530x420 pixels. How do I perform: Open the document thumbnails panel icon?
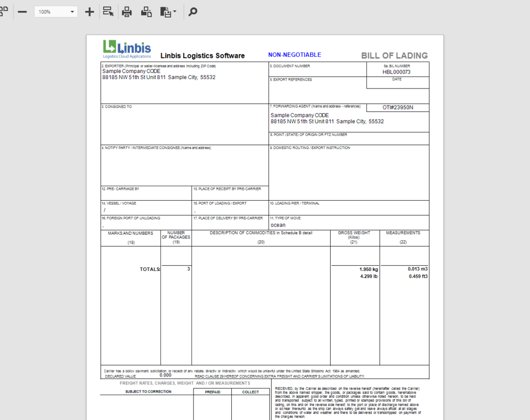coord(5,11)
